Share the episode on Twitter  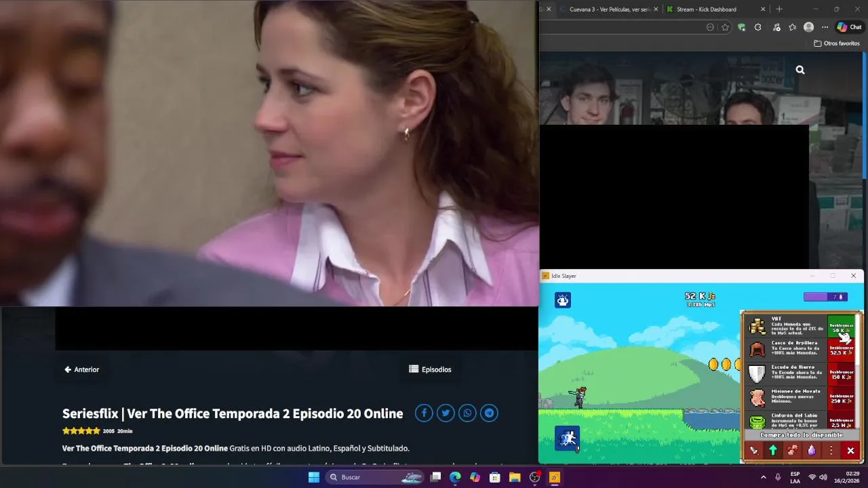tap(446, 413)
